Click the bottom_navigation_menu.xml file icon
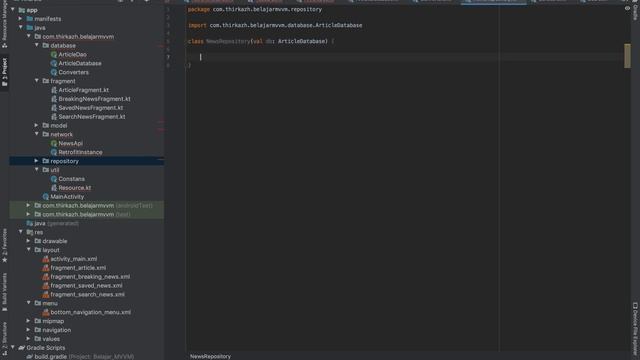The width and height of the screenshot is (640, 360). pos(46,312)
